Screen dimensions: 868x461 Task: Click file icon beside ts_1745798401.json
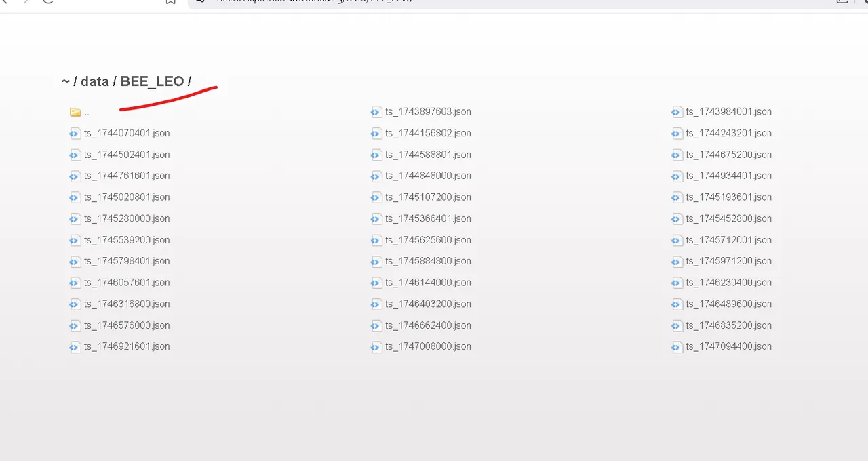click(x=75, y=262)
